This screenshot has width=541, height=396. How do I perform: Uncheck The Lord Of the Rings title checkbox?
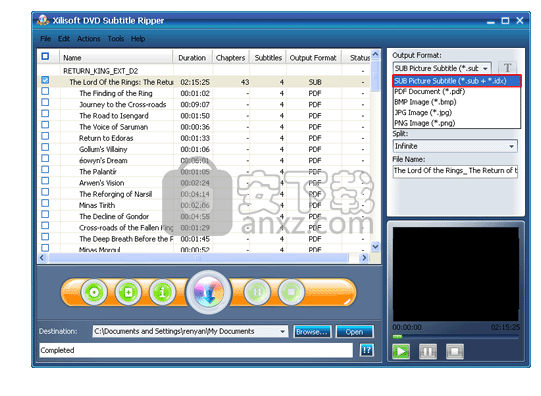(45, 80)
